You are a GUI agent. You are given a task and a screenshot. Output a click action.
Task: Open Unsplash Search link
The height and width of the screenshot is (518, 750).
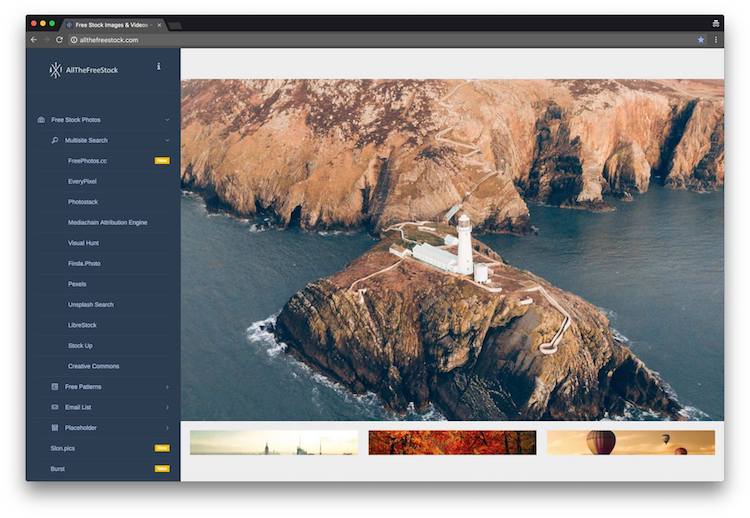(x=91, y=305)
